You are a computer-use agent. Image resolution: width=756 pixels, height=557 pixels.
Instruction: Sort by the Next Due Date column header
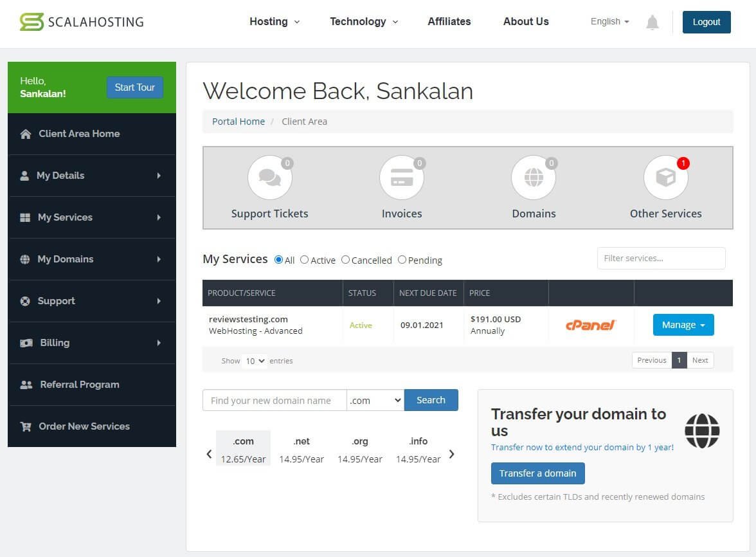click(428, 293)
